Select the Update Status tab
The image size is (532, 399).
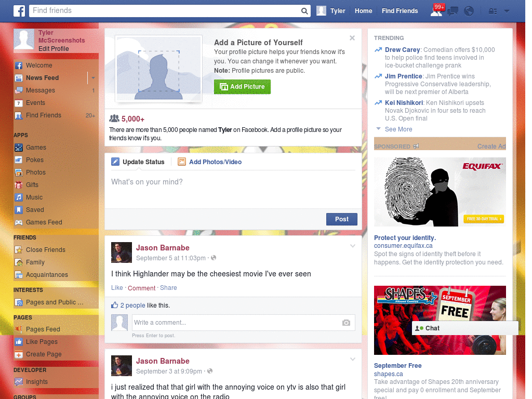pos(138,162)
